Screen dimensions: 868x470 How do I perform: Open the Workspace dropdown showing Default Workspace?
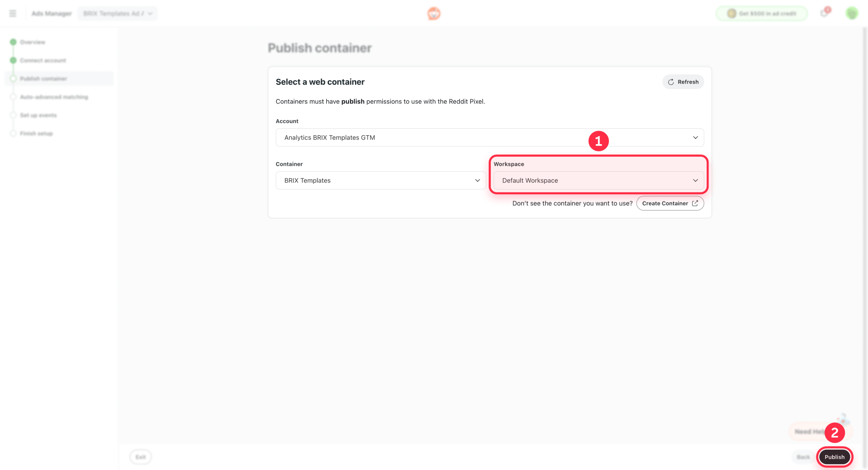click(599, 180)
